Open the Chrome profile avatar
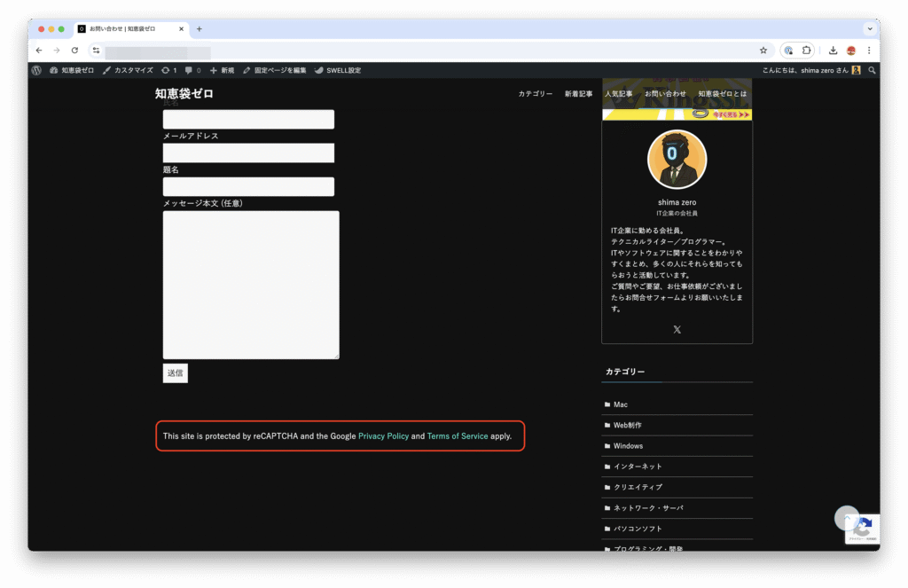Image resolution: width=908 pixels, height=588 pixels. (851, 51)
